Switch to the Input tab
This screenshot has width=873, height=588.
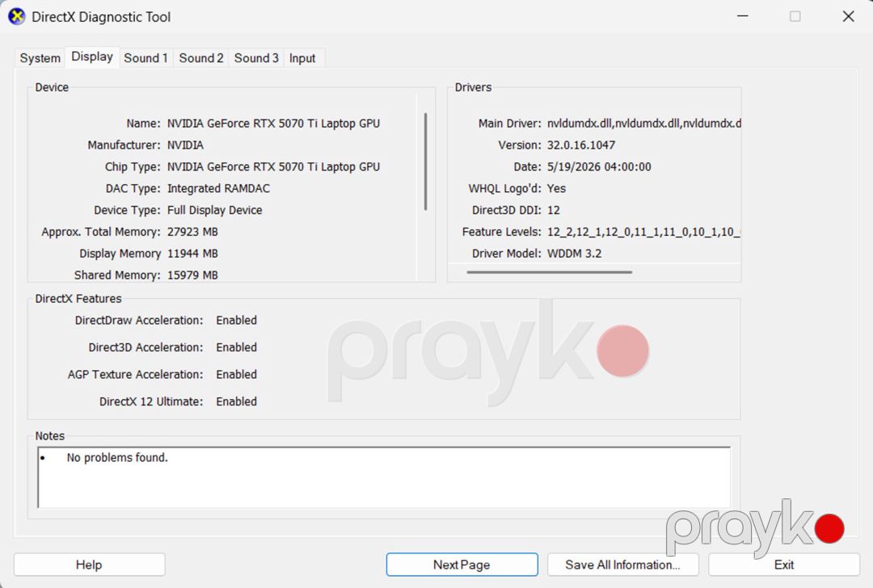pos(302,58)
